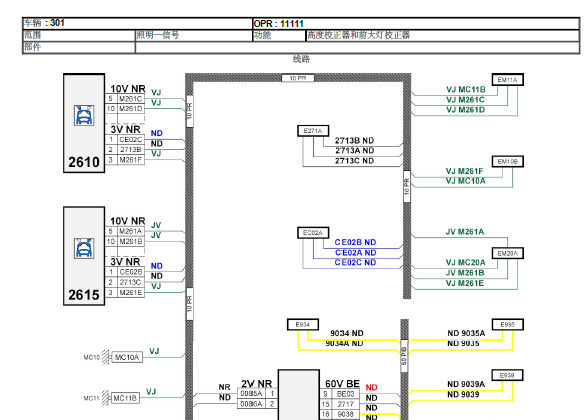Click pin cell 2713C in 2615

click(131, 282)
